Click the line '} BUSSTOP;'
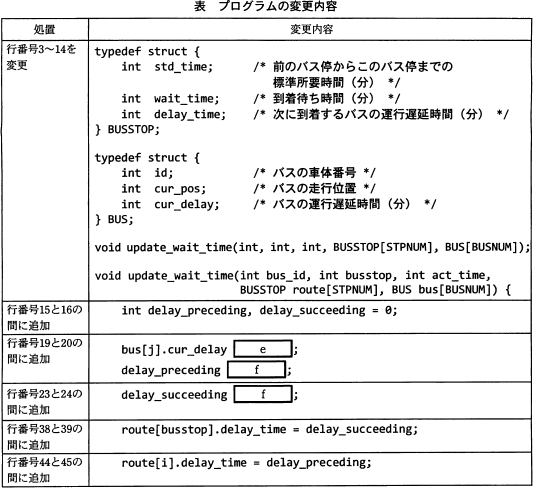Screen dimensions: 533x488 127,129
